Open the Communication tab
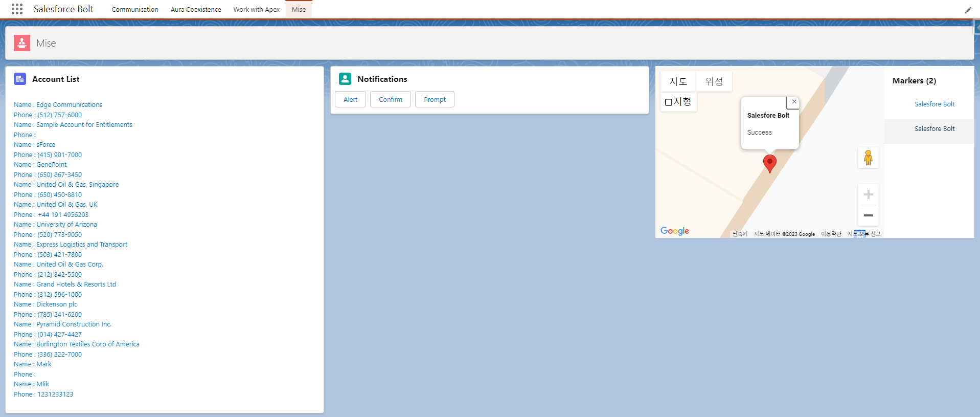 135,10
